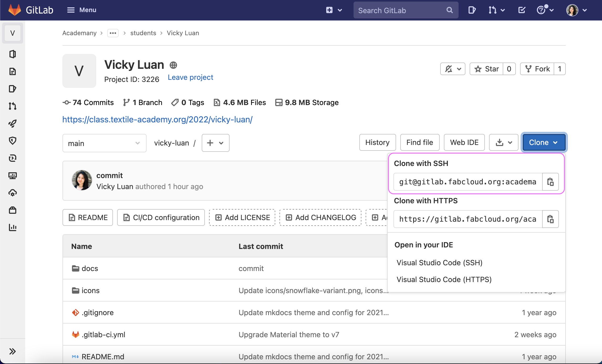Open To-Do list icon in navbar
Image resolution: width=602 pixels, height=364 pixels.
coord(522,10)
